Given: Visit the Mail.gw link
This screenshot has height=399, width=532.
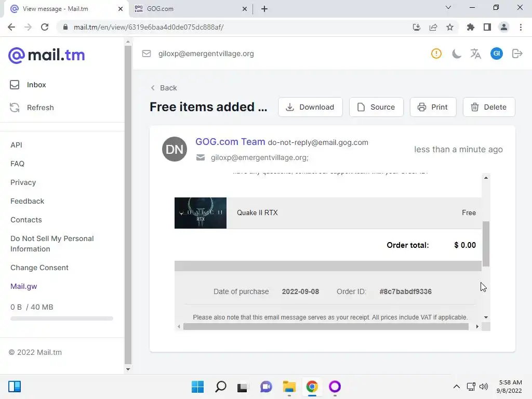Looking at the screenshot, I should pos(24,286).
